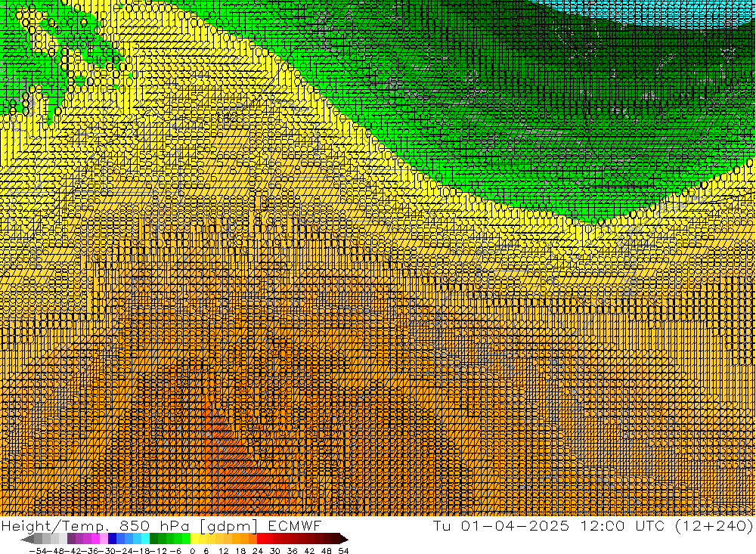Click the legend value '42' (positive)

(x=309, y=551)
